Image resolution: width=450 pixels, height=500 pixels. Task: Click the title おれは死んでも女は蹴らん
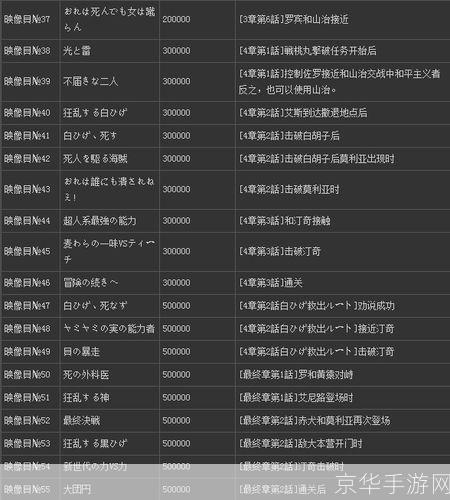[x=109, y=19]
